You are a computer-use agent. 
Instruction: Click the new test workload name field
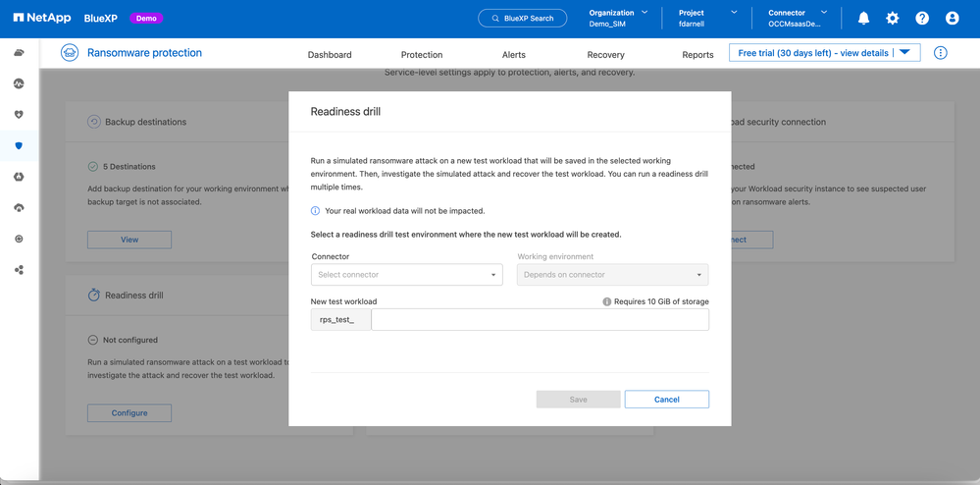pyautogui.click(x=540, y=320)
